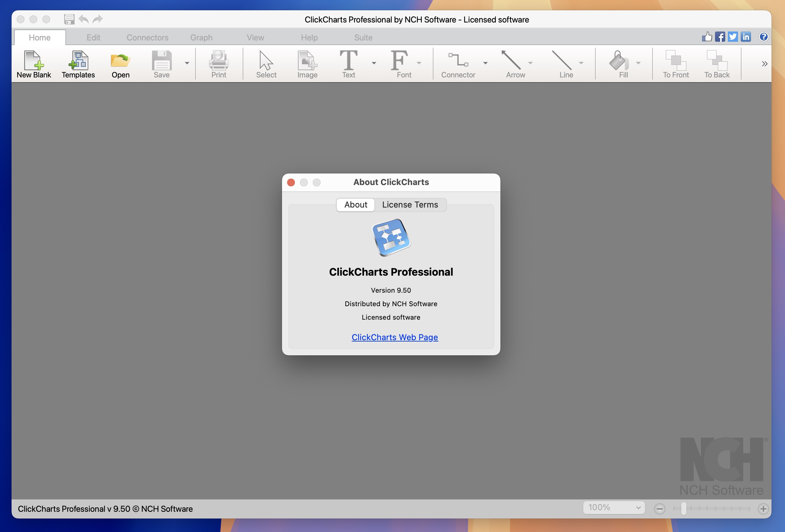This screenshot has width=785, height=532.
Task: Expand the Fill color dropdown
Action: pos(638,63)
